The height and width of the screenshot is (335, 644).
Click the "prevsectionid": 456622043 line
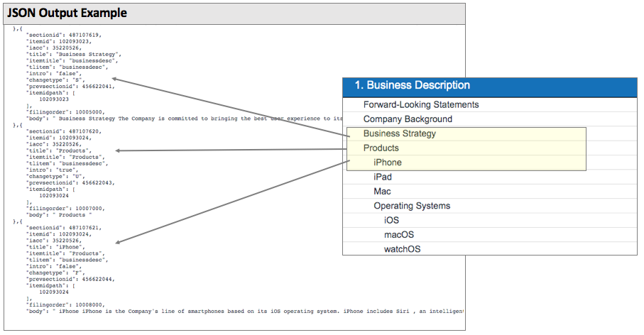(70, 182)
